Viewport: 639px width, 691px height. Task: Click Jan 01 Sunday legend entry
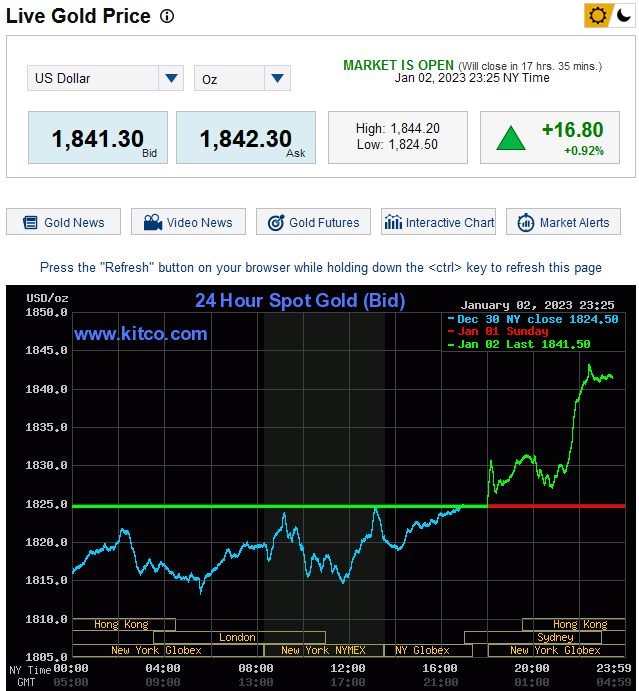point(498,331)
